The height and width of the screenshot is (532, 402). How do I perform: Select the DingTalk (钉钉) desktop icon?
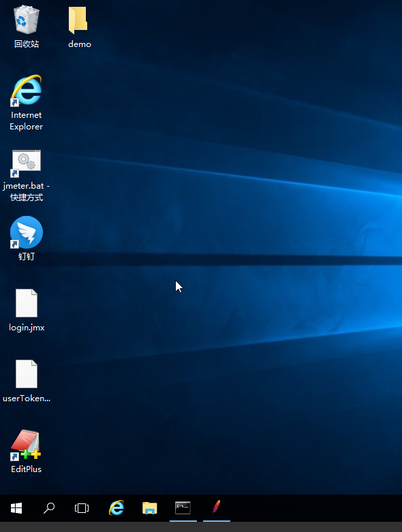coord(27,232)
